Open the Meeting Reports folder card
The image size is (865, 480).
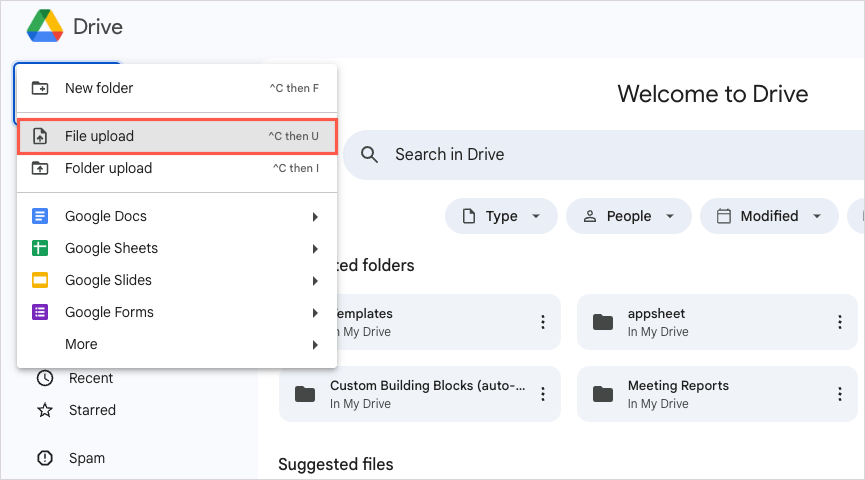(x=717, y=394)
